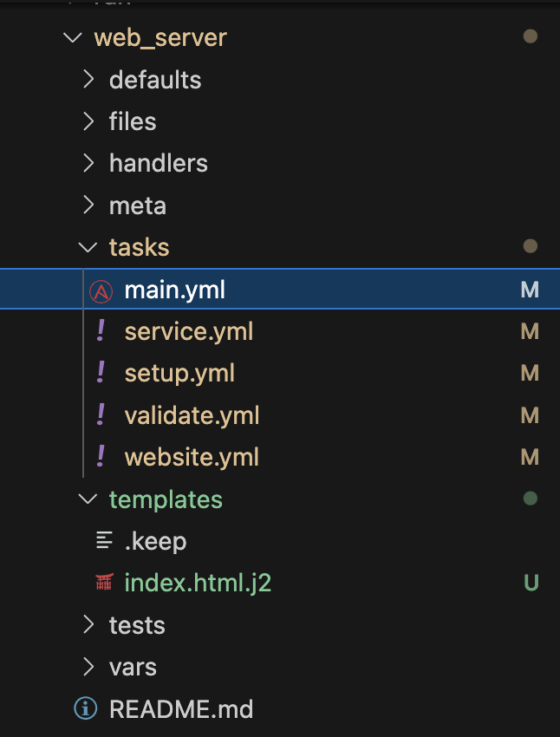Click the YAML icon next to service.yml
560x737 pixels.
pos(101,331)
